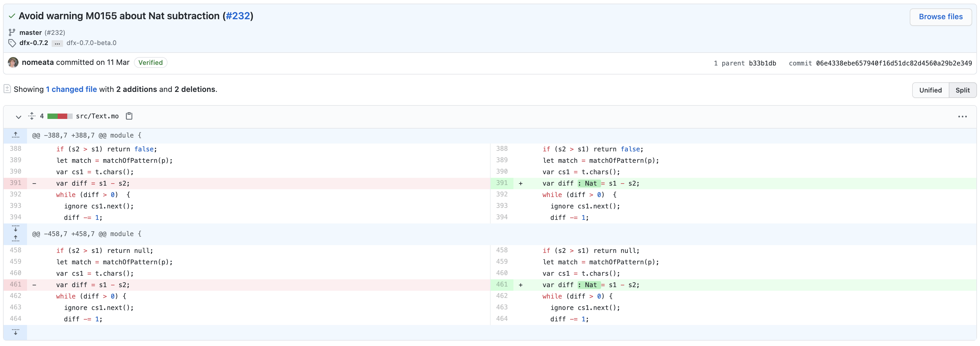Image resolution: width=980 pixels, height=346 pixels.
Task: Expand hidden lines below line 394
Action: (x=15, y=229)
